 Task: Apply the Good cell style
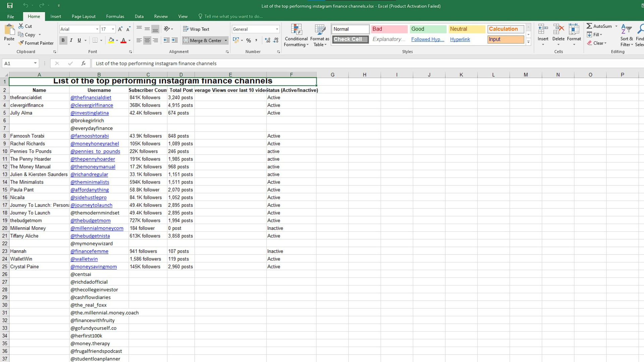428,29
